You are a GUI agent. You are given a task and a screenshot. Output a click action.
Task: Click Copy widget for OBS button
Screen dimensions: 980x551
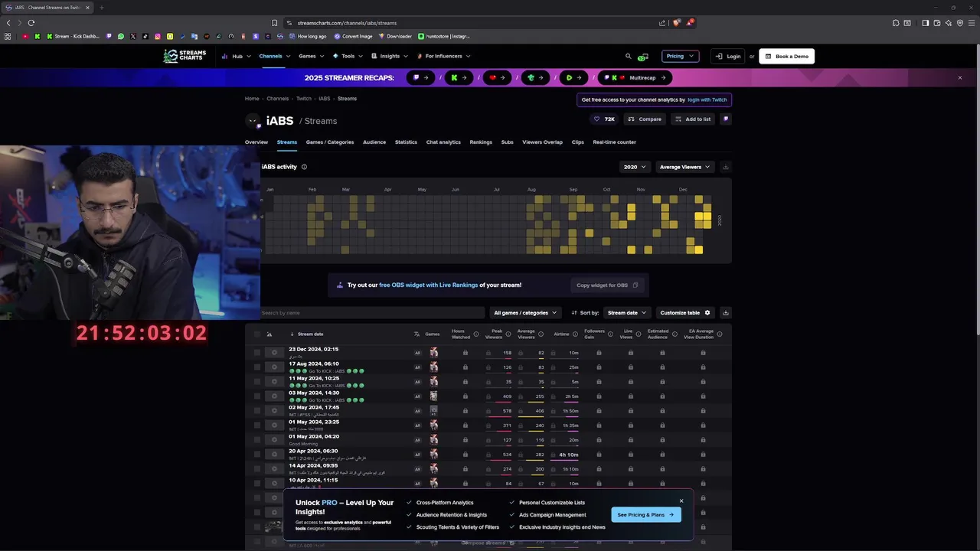point(607,285)
